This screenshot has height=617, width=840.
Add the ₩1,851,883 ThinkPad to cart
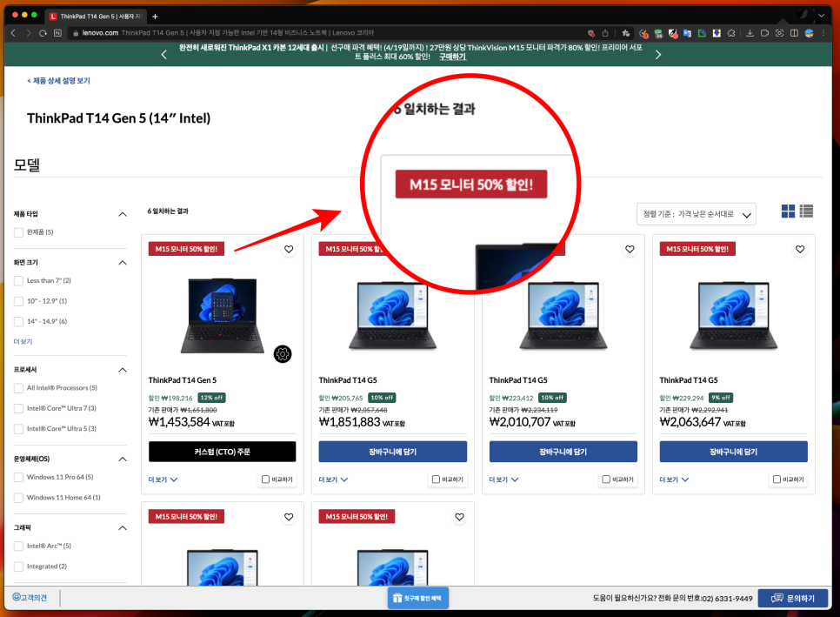coord(393,452)
